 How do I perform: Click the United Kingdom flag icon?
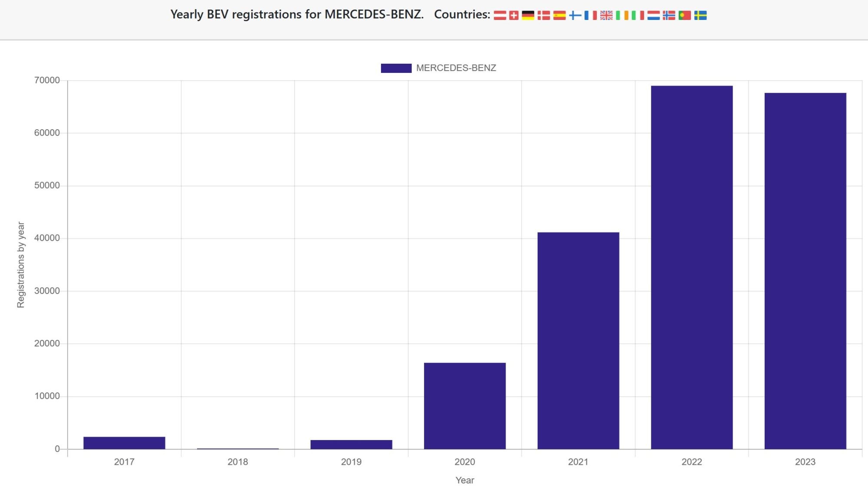(606, 16)
